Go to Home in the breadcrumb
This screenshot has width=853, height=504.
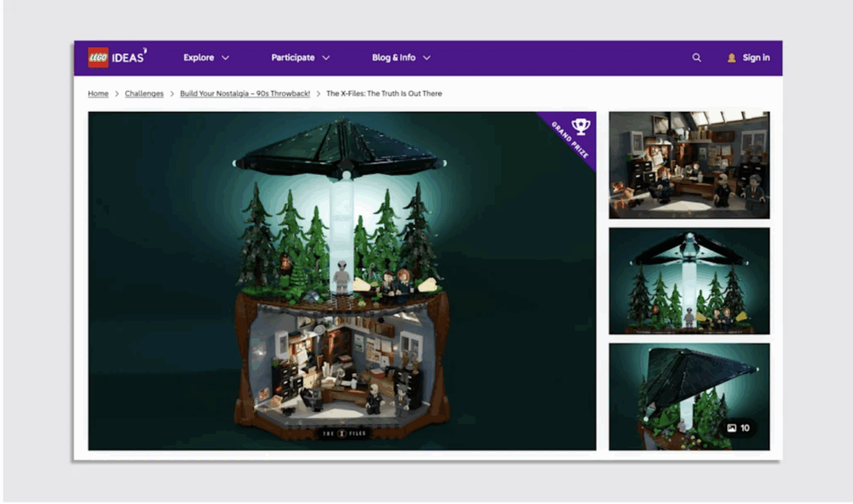click(x=98, y=94)
